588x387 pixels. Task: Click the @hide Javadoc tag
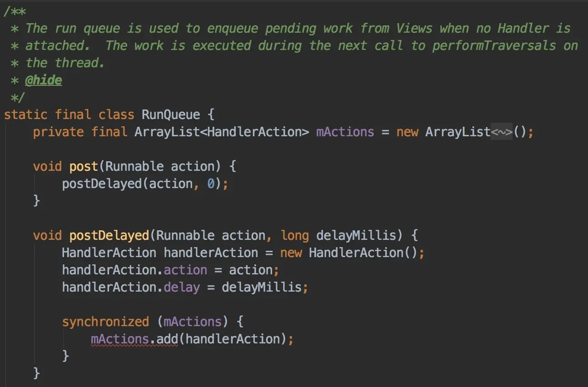click(x=43, y=80)
